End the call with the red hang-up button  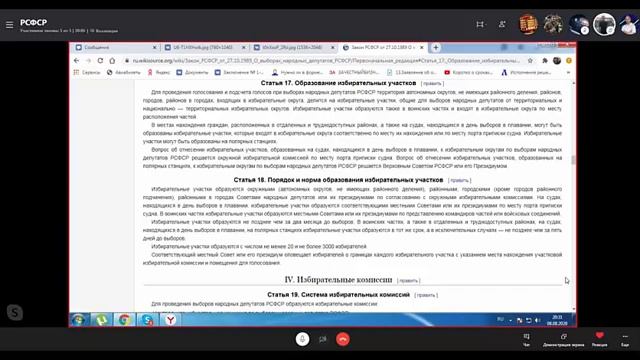pos(343,339)
